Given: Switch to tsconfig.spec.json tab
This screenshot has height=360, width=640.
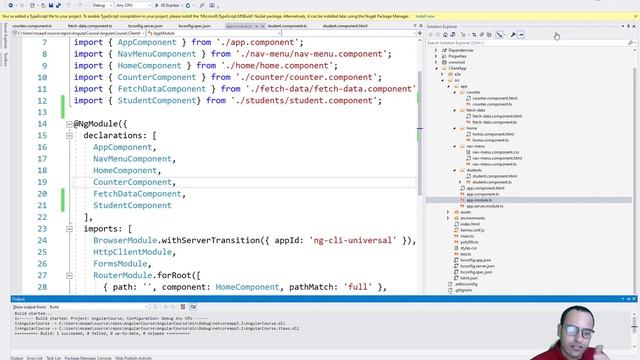Looking at the screenshot, I should tap(195, 26).
